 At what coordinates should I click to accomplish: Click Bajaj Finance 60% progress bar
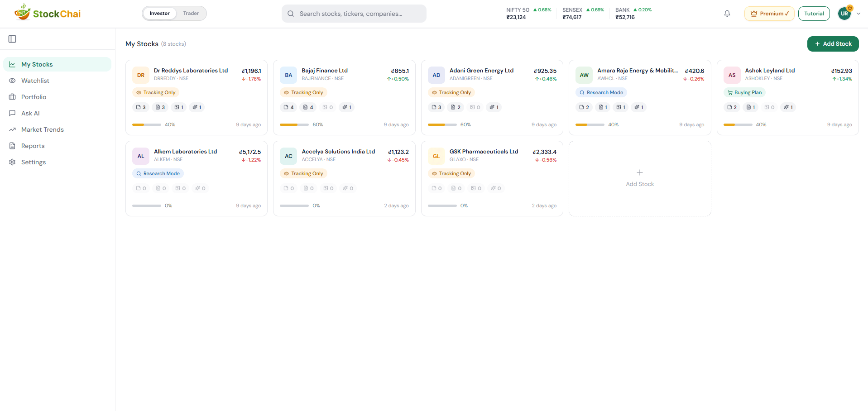pyautogui.click(x=294, y=124)
